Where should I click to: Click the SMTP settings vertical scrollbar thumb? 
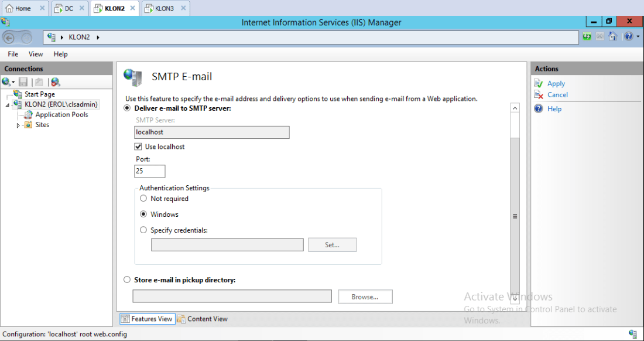coord(515,216)
